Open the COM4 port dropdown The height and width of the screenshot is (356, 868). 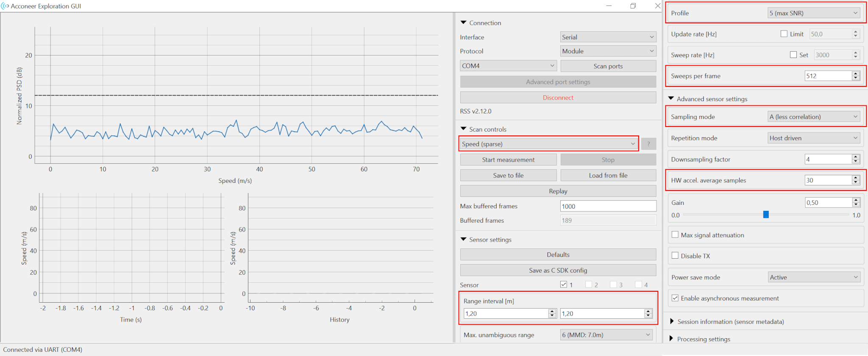point(508,66)
